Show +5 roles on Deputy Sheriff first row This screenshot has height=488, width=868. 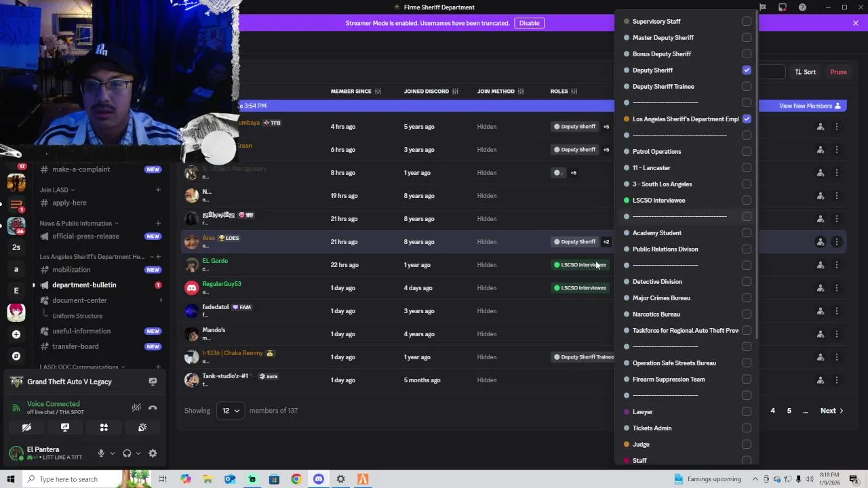(x=606, y=127)
